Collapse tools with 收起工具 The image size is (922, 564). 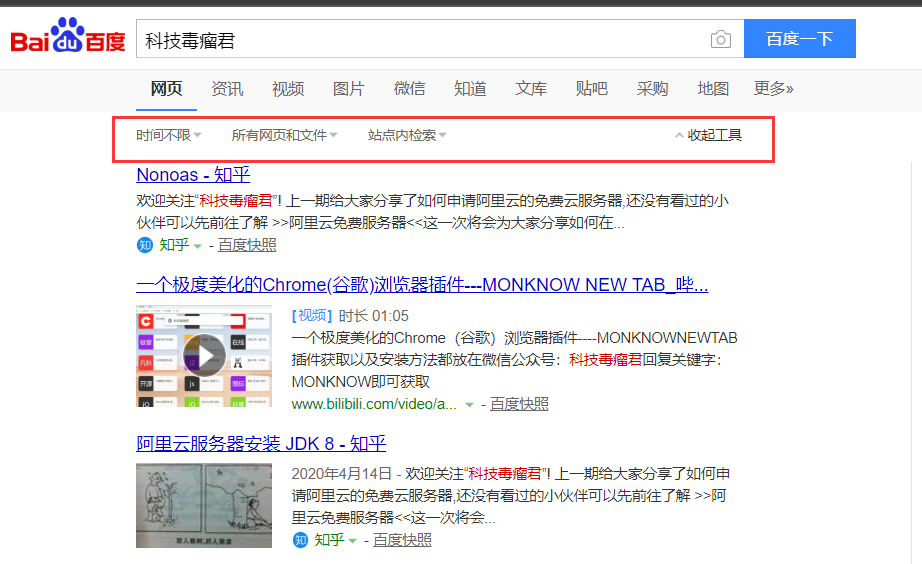click(709, 135)
